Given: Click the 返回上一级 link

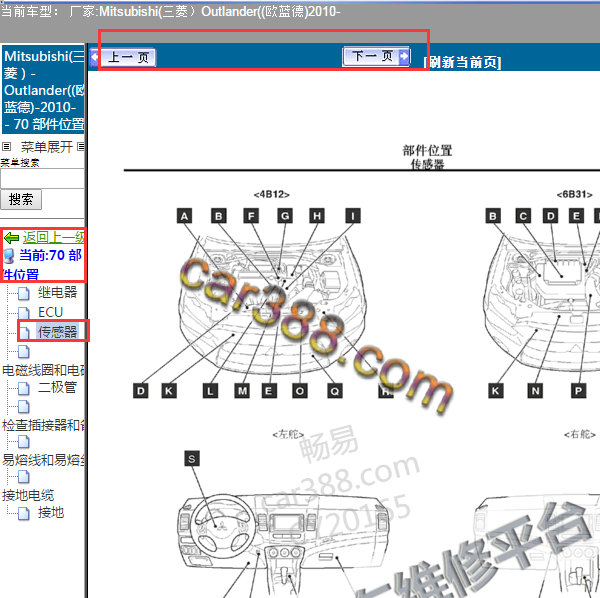Looking at the screenshot, I should [x=54, y=238].
